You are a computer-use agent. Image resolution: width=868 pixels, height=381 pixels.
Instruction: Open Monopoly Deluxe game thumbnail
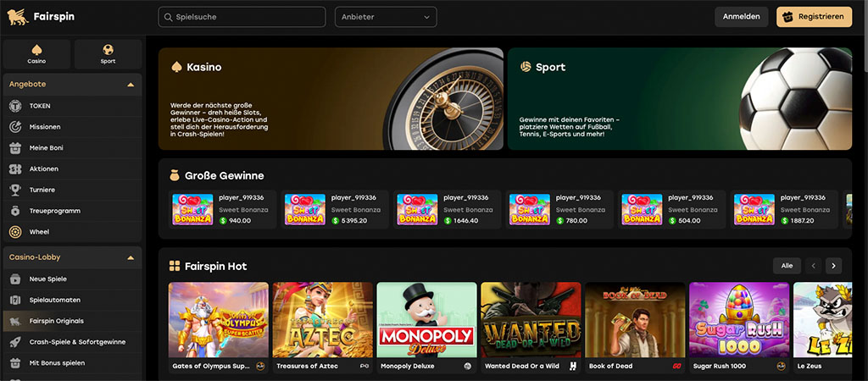[427, 320]
